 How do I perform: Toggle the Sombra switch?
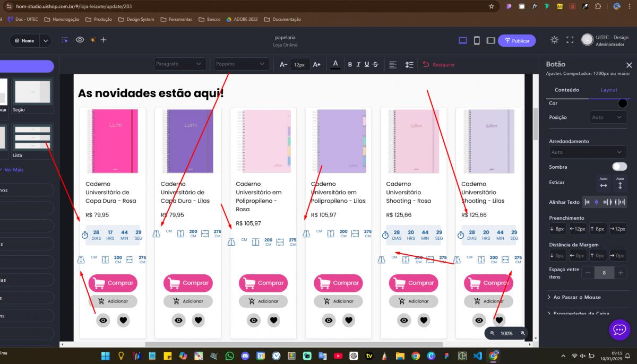(619, 167)
